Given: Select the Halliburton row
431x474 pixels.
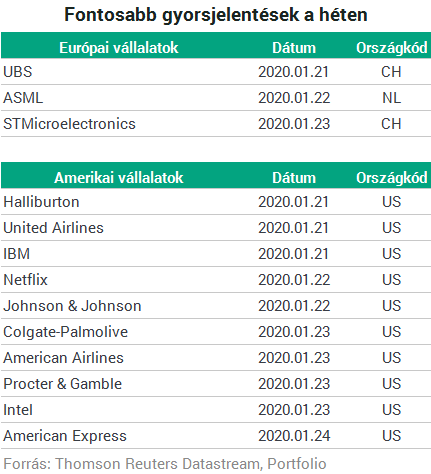Looking at the screenshot, I should (215, 202).
